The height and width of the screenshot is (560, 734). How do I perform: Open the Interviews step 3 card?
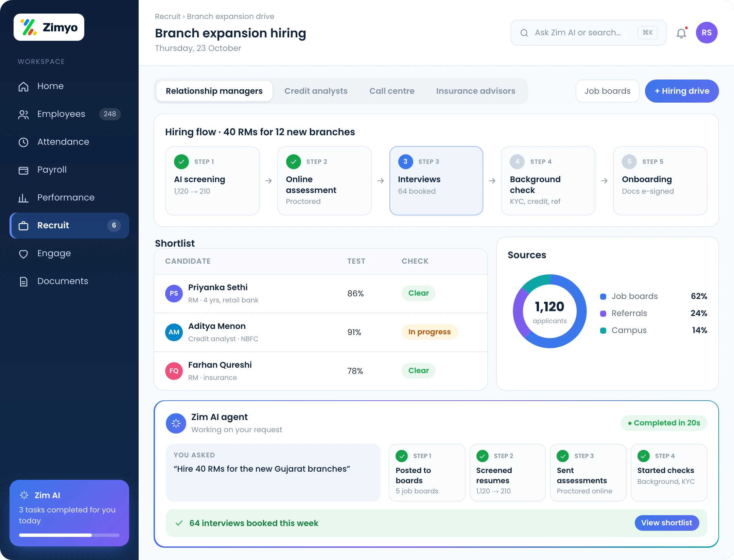(x=436, y=181)
